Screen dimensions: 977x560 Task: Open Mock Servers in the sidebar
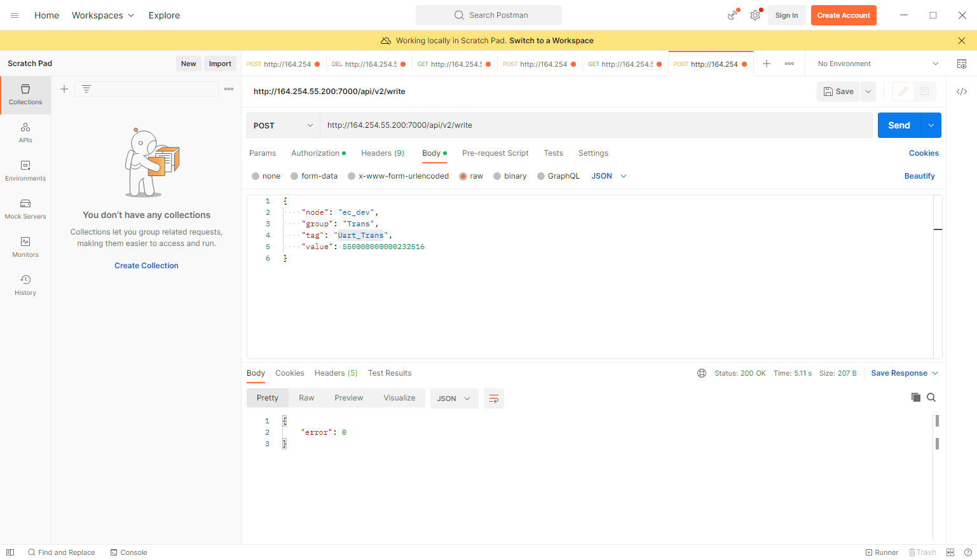(25, 209)
